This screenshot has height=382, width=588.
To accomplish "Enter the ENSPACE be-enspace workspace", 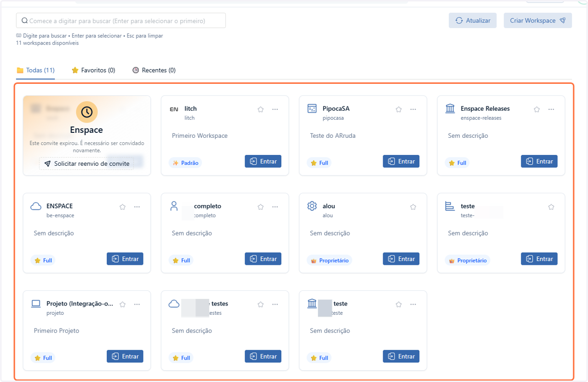I will point(125,259).
